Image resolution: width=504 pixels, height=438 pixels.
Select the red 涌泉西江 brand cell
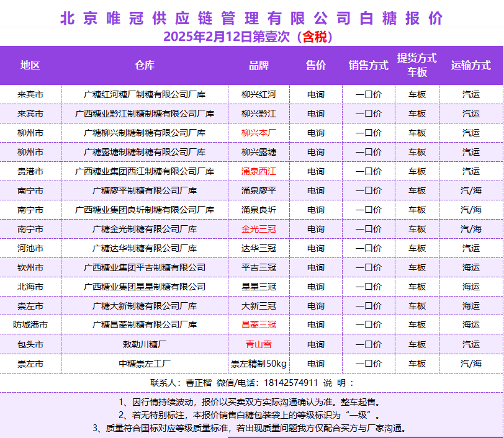pyautogui.click(x=259, y=171)
